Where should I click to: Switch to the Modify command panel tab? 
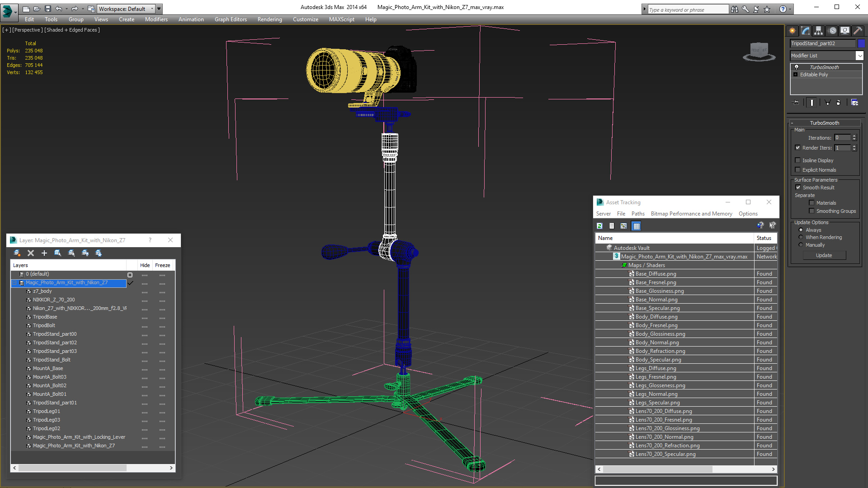coord(805,31)
